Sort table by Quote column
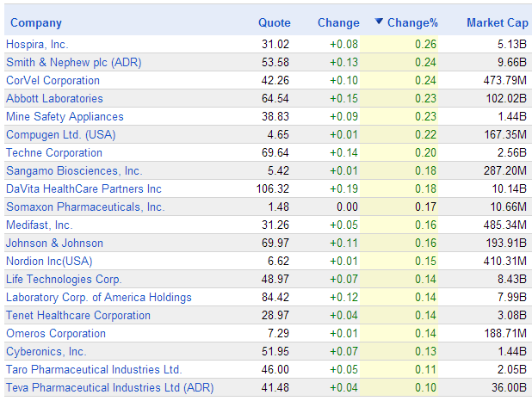 click(x=275, y=22)
